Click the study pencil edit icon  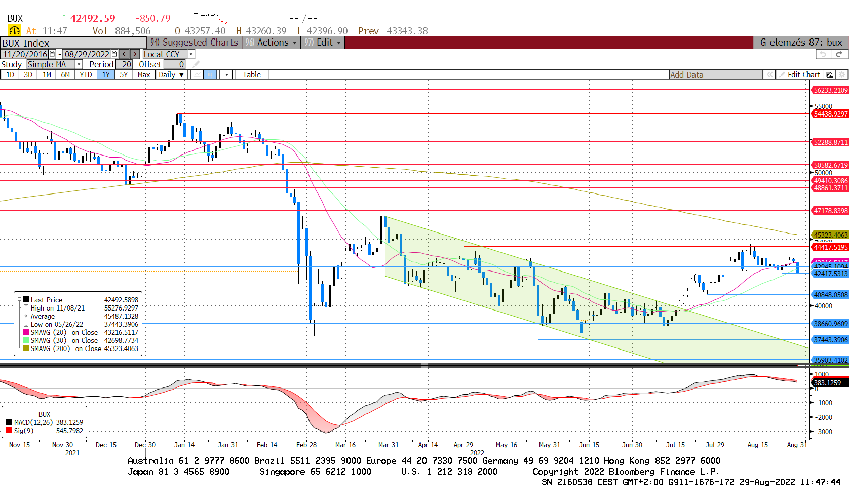click(196, 64)
